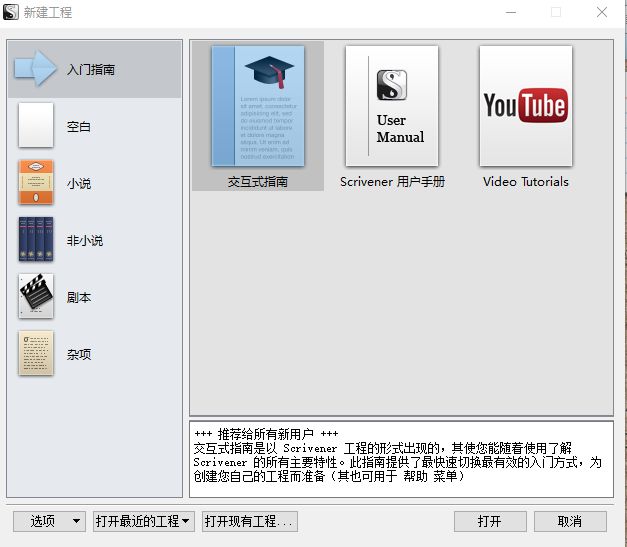Click the Scrivener 用户手册 caption

tap(392, 182)
